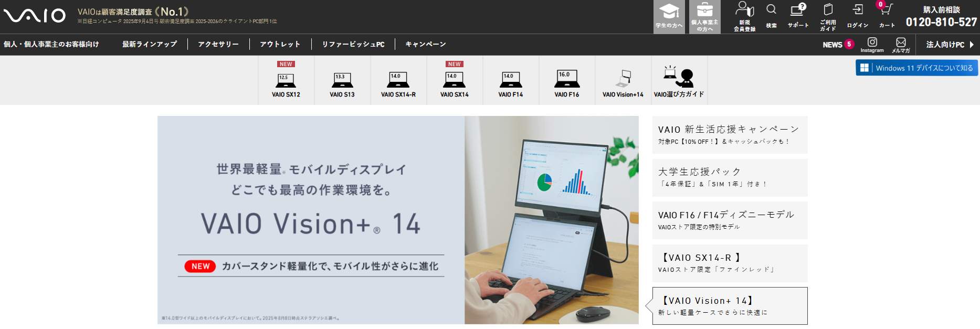Select the VAIO SX14 laptop icon
The image size is (980, 329).
point(455,80)
